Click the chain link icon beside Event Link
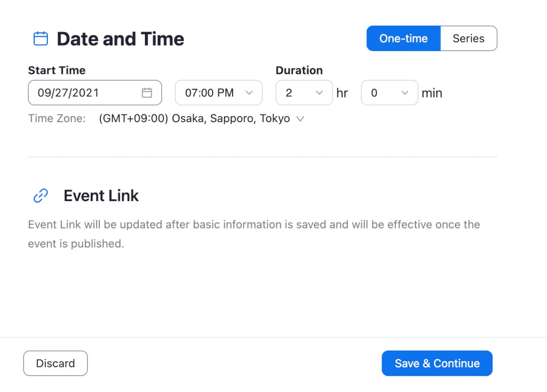The width and height of the screenshot is (547, 392). click(41, 196)
